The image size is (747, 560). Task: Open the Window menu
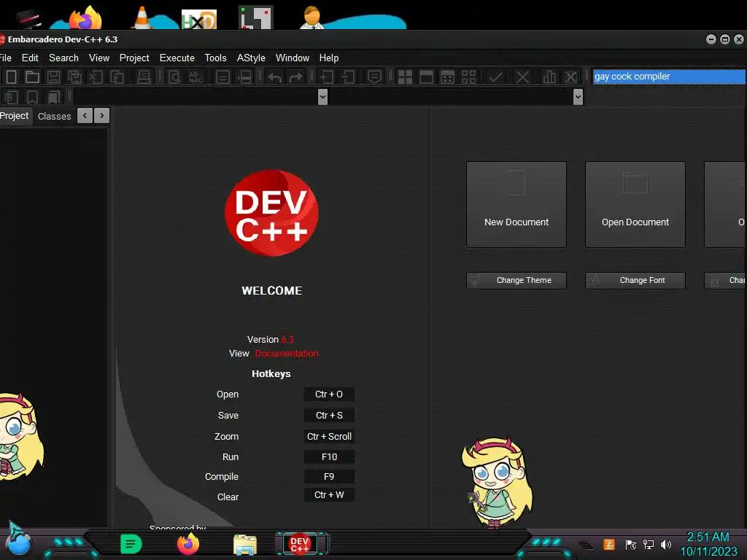pyautogui.click(x=292, y=58)
